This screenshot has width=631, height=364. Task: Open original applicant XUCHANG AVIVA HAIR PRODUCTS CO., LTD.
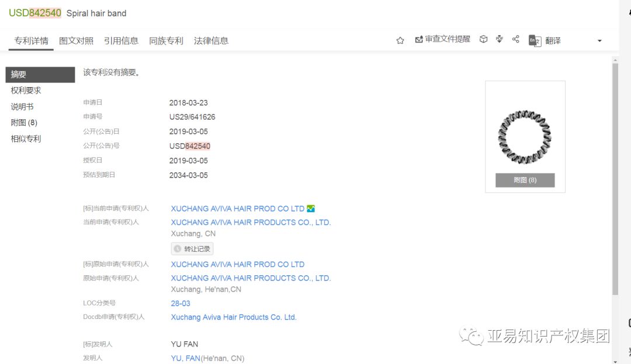(251, 278)
